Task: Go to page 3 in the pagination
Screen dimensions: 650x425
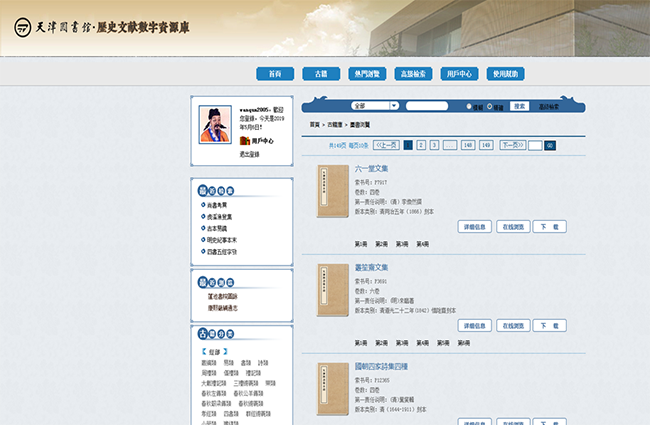Action: (x=434, y=145)
